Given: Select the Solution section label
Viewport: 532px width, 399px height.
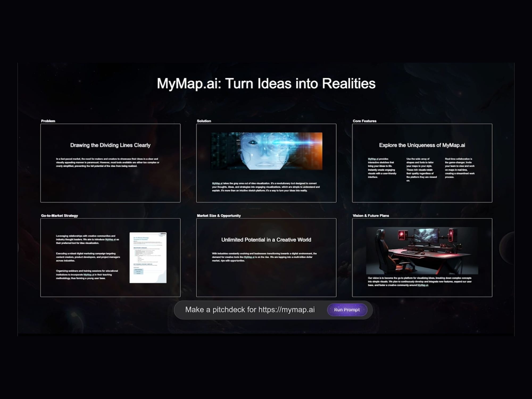Looking at the screenshot, I should [x=204, y=121].
